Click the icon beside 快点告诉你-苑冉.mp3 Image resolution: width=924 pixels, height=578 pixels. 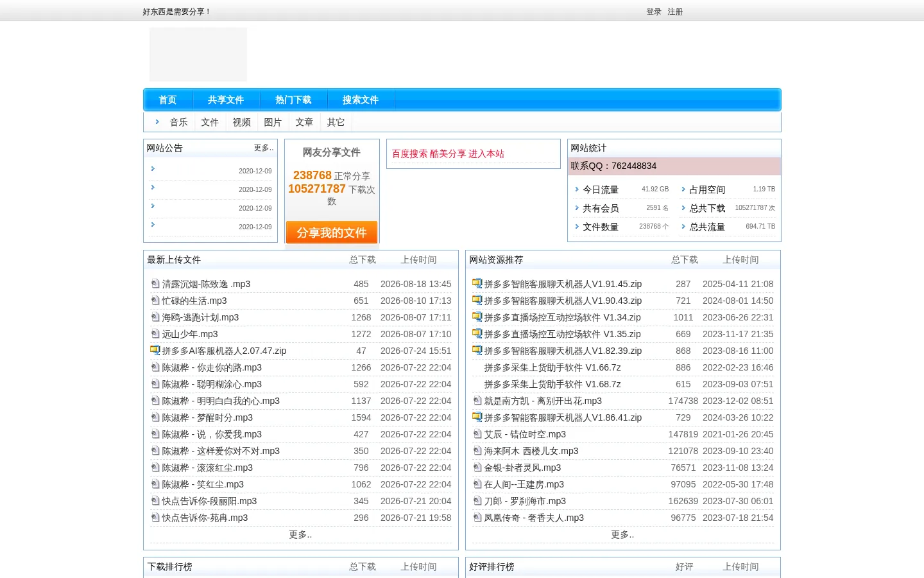155,517
